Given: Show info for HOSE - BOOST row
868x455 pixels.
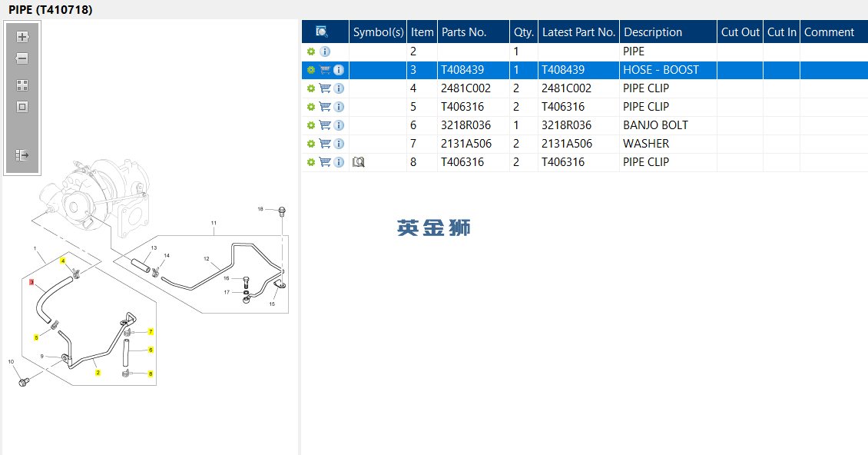Looking at the screenshot, I should tap(339, 70).
